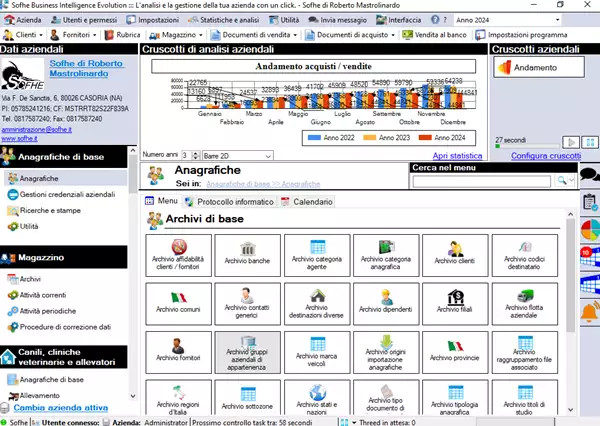Open Documenti di vendita dropdown

(295, 35)
